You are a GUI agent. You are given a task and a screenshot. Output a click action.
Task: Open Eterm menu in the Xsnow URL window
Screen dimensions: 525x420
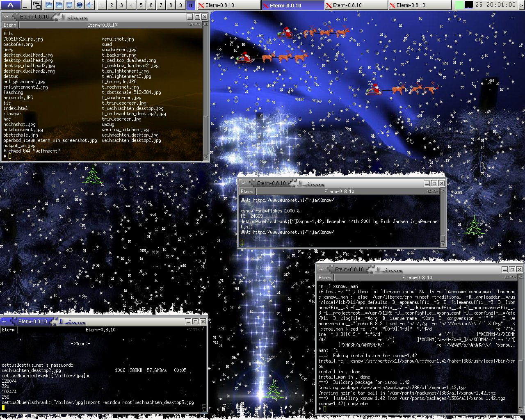[x=247, y=192]
